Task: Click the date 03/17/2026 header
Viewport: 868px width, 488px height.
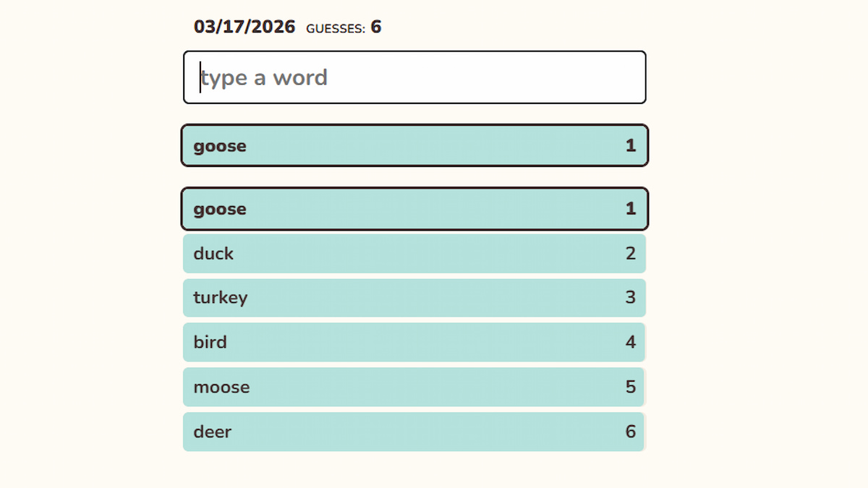Action: click(x=244, y=27)
